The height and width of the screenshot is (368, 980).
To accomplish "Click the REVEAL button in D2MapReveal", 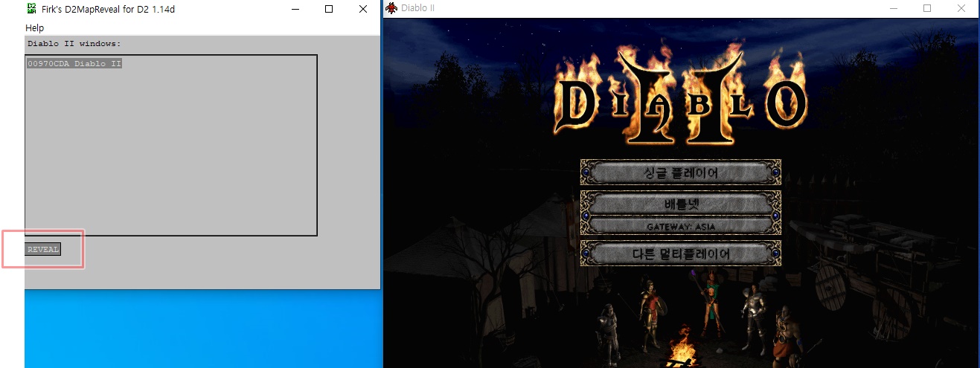I will [42, 249].
